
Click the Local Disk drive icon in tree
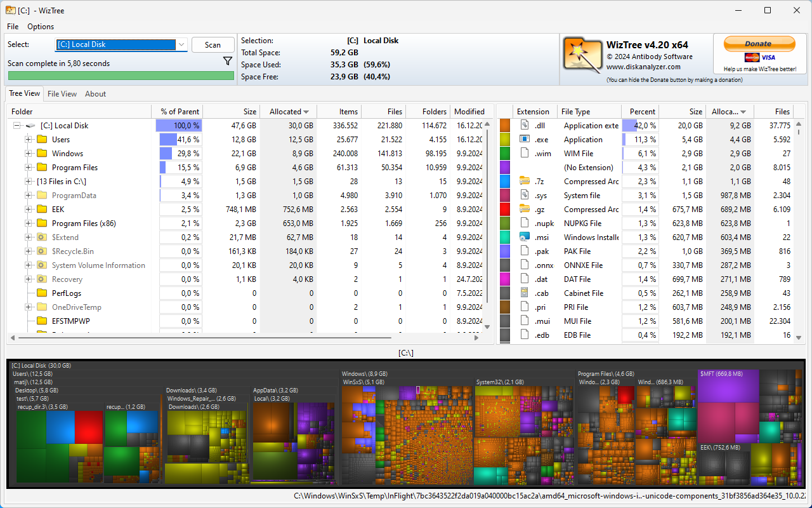tap(30, 126)
